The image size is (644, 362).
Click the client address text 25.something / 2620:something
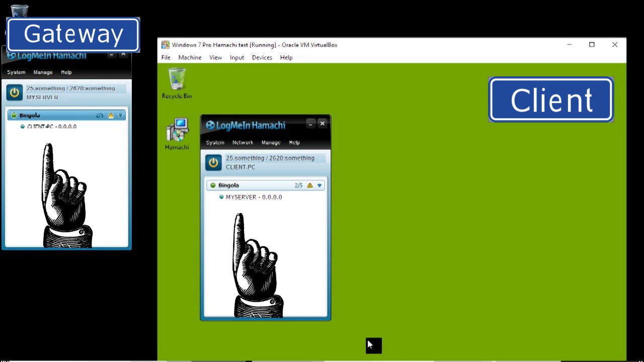pos(270,158)
